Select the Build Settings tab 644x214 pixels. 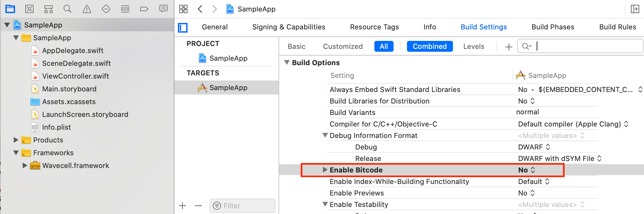click(484, 27)
